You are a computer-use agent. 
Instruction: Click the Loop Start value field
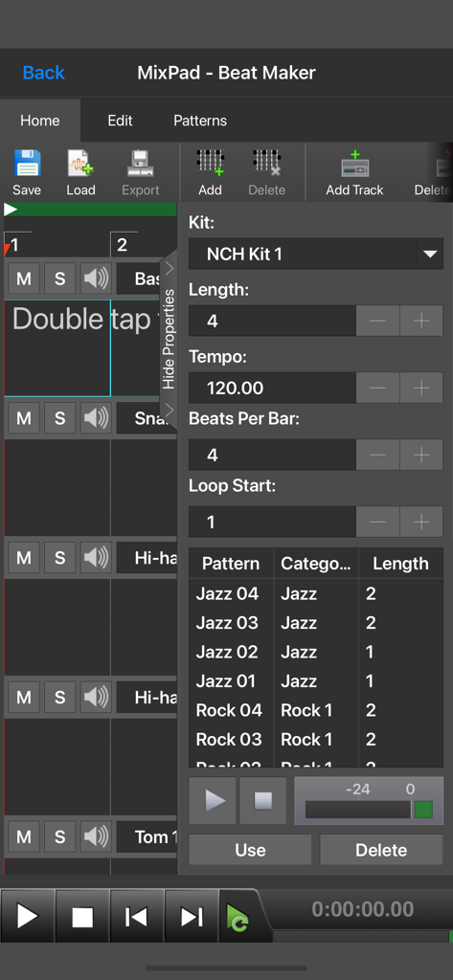pyautogui.click(x=272, y=522)
